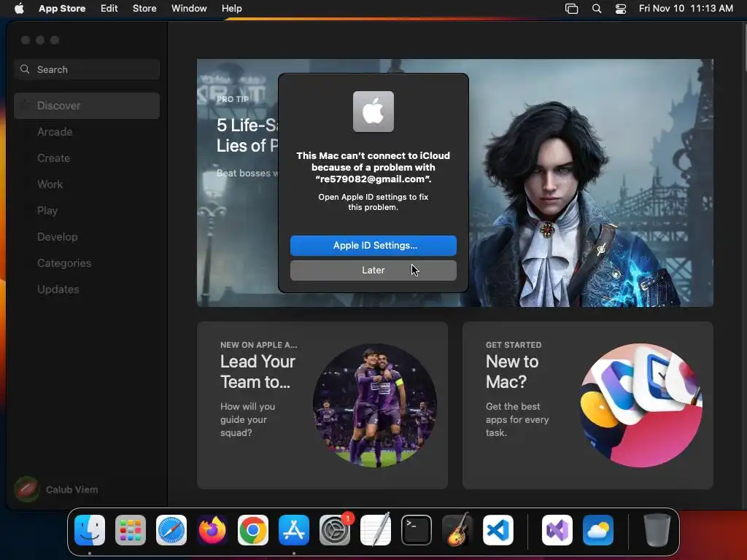Open purple Visual Studio icon in Dock

pyautogui.click(x=557, y=530)
